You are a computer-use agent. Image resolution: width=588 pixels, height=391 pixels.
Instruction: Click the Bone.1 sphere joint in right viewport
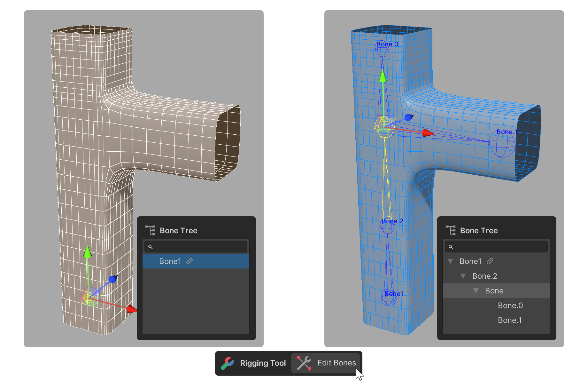pos(502,145)
